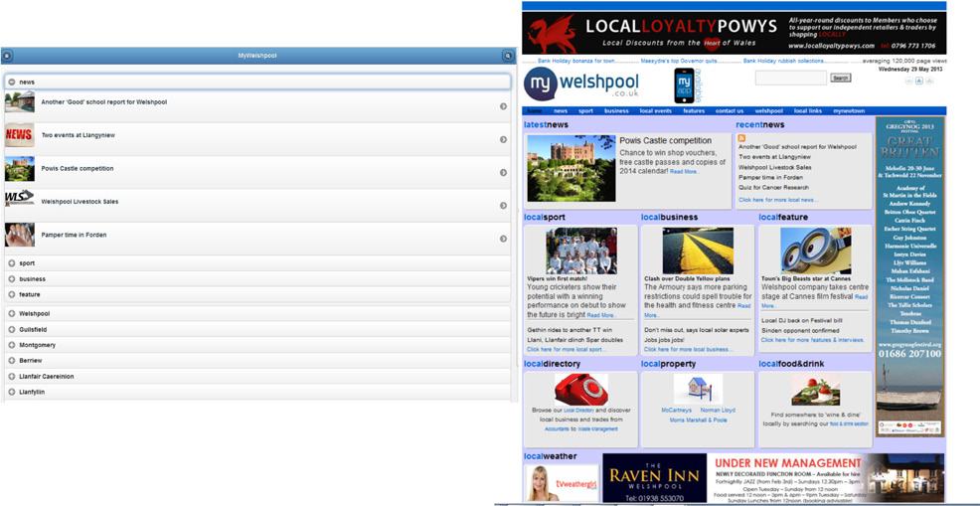Screen dimensions: 980x506
Task: Click house icon in localproperty
Action: (x=698, y=389)
